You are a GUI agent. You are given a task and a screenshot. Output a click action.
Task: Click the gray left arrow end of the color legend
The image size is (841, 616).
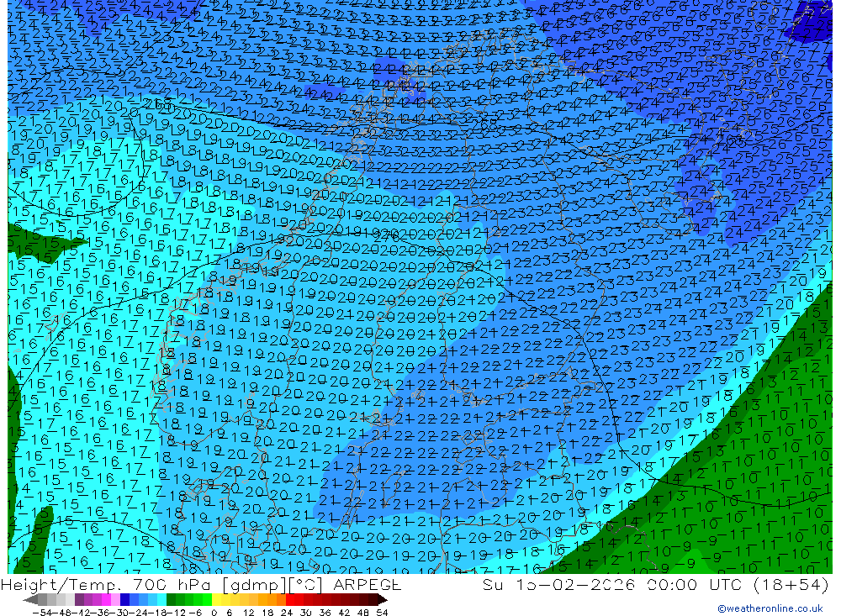[31, 600]
